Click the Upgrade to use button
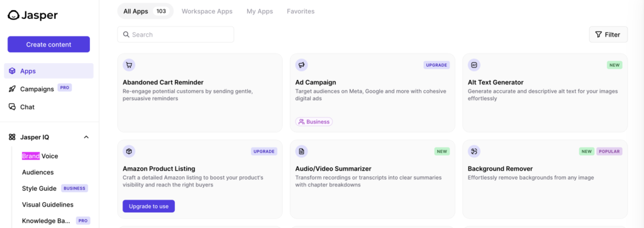The image size is (644, 228). click(x=148, y=206)
